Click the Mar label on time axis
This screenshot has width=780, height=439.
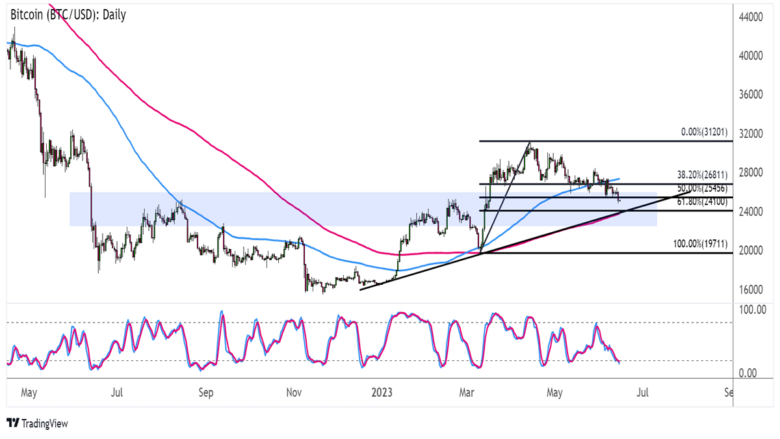[470, 392]
